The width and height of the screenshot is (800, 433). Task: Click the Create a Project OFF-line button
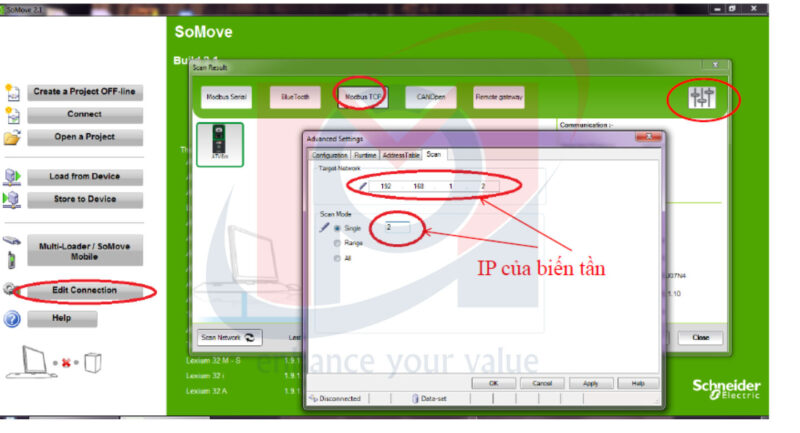tap(85, 92)
